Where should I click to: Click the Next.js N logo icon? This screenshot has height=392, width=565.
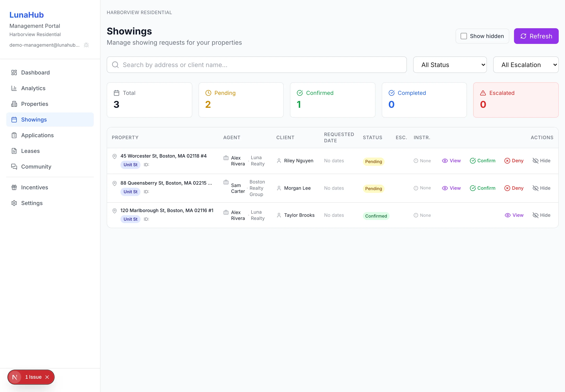click(x=15, y=377)
